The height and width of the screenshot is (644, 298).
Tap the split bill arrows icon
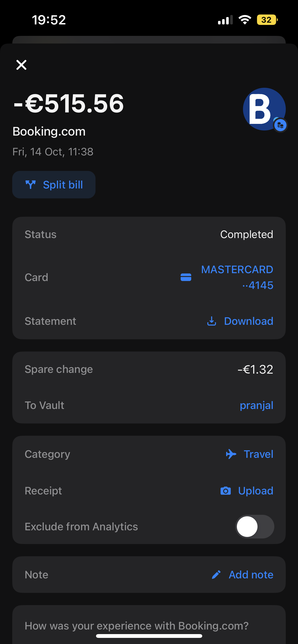(31, 185)
